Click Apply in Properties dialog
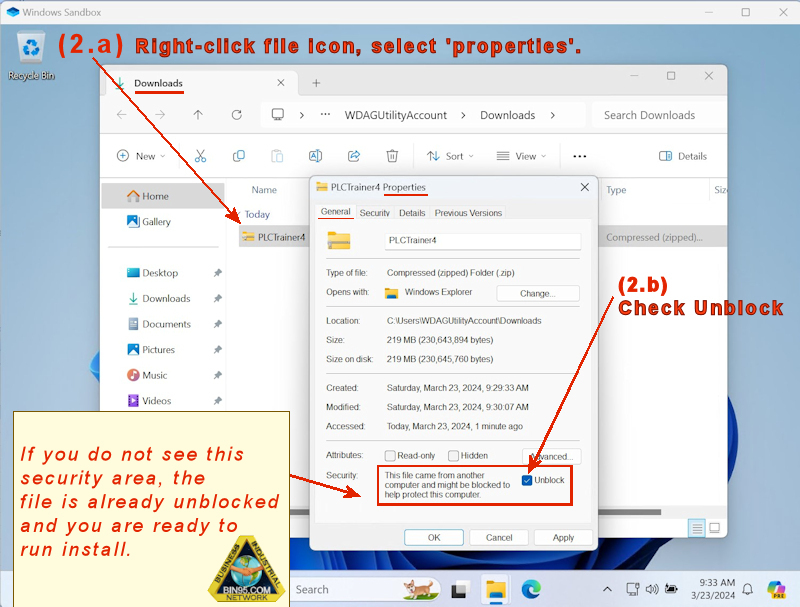 (563, 538)
